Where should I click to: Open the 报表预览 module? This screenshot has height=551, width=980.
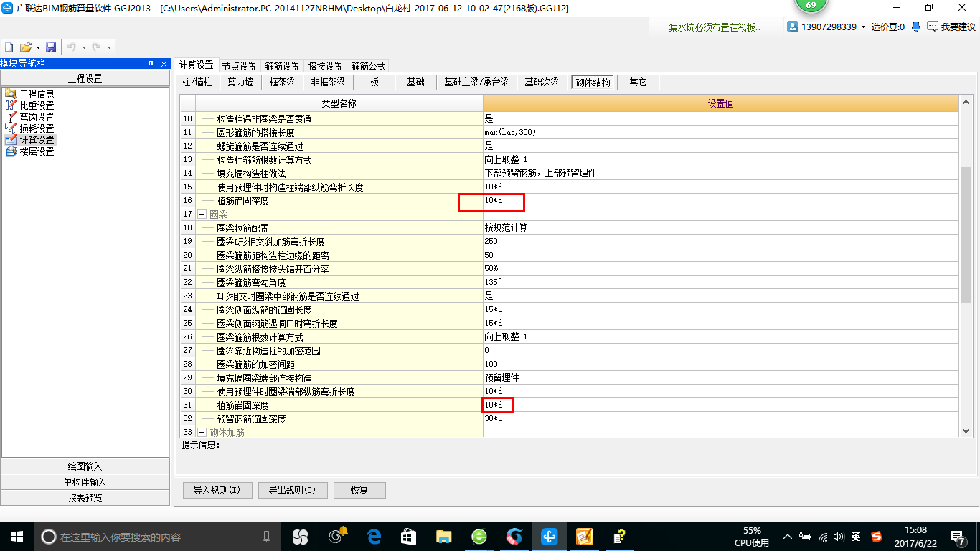pos(85,498)
